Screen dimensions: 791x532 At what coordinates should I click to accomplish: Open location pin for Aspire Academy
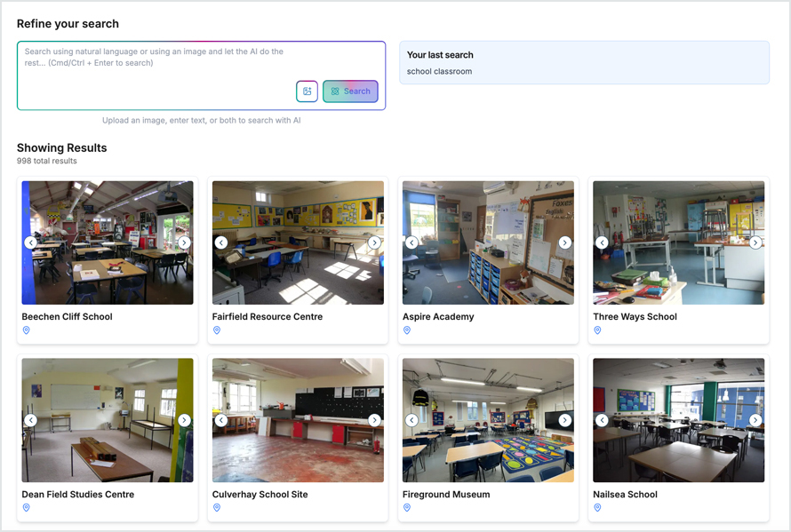[407, 330]
